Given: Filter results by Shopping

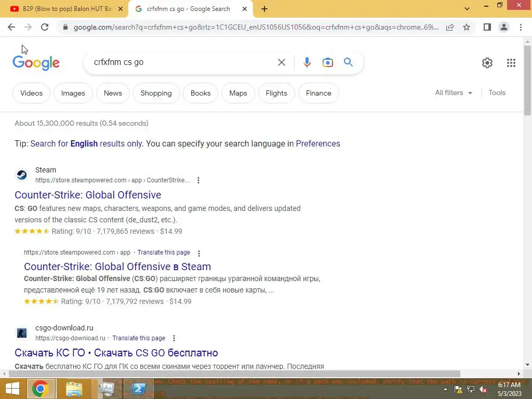Looking at the screenshot, I should click(156, 93).
